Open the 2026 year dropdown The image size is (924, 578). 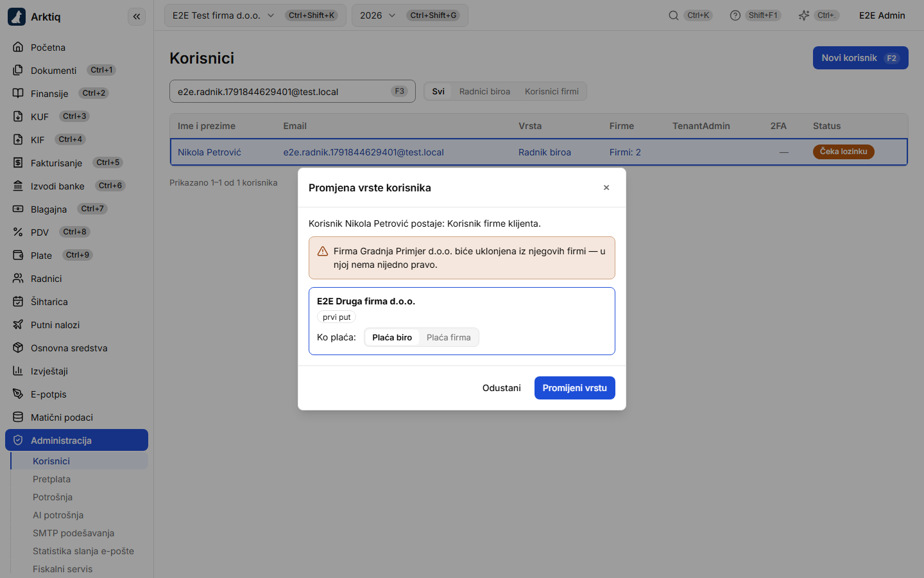409,15
